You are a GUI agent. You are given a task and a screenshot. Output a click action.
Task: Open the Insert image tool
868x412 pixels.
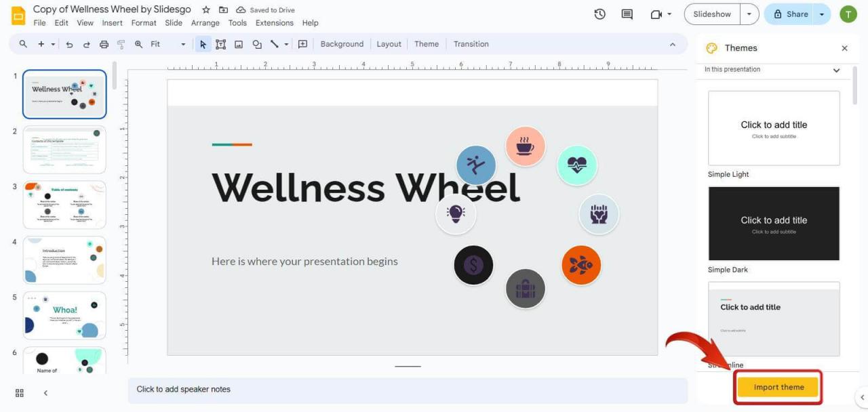(x=238, y=44)
